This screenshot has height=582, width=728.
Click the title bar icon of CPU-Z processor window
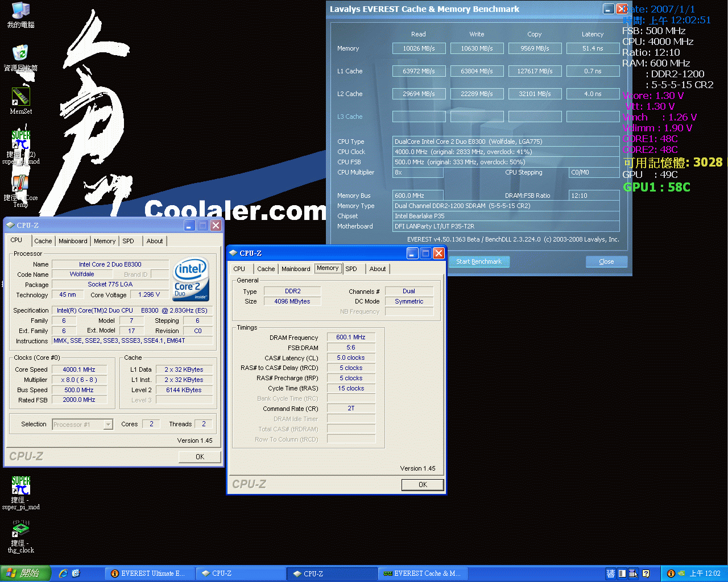click(10, 225)
